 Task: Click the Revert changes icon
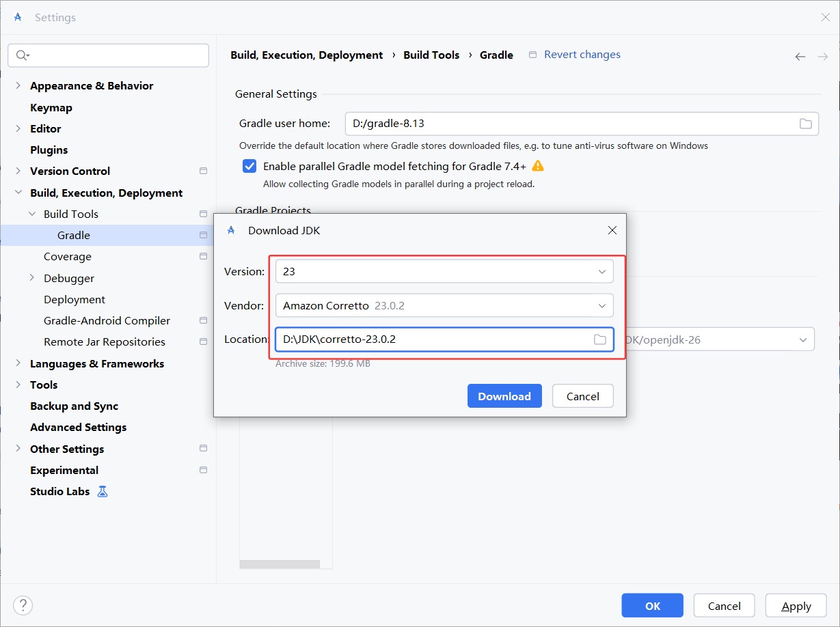(x=533, y=55)
